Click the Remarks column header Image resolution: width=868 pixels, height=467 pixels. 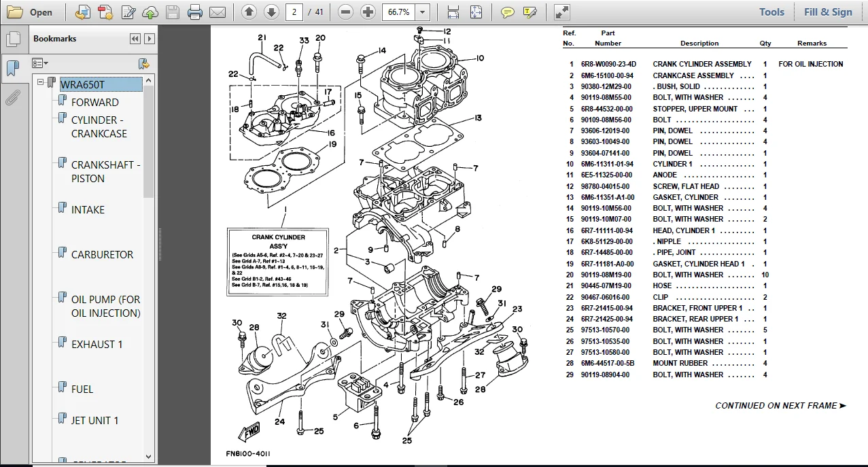(812, 44)
